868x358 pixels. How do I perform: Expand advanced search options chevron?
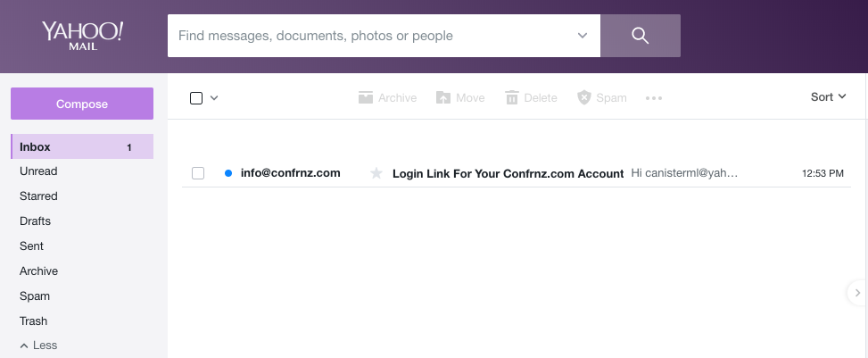pyautogui.click(x=583, y=36)
